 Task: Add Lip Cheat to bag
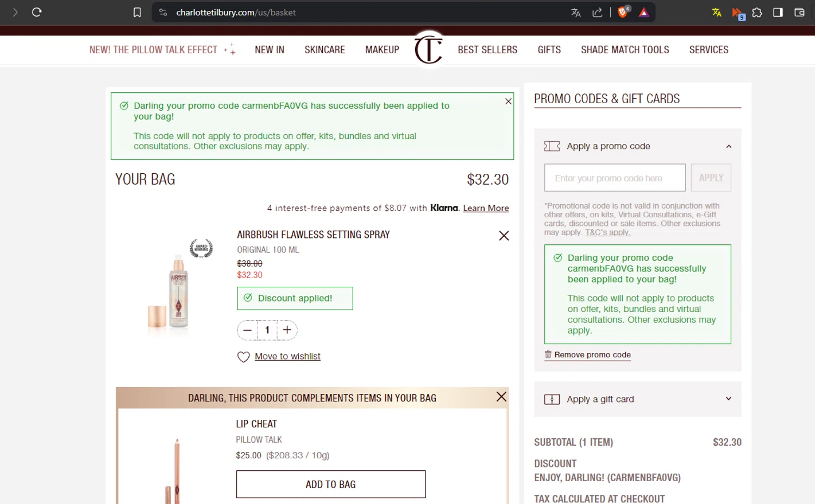tap(331, 484)
